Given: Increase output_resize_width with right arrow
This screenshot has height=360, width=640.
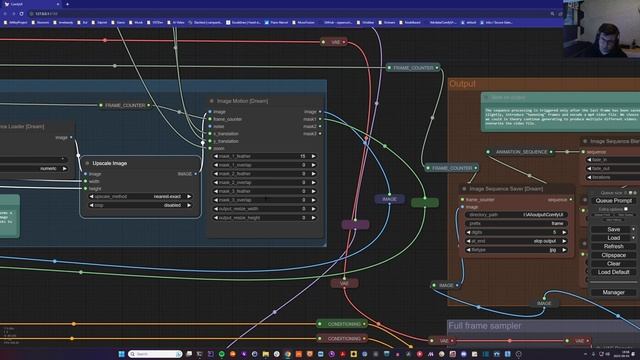Looking at the screenshot, I should pos(313,209).
